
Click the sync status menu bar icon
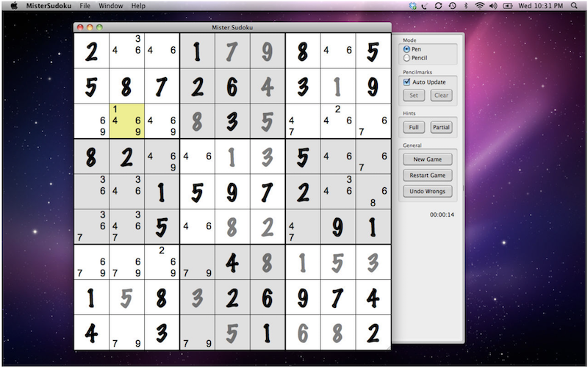(x=438, y=6)
